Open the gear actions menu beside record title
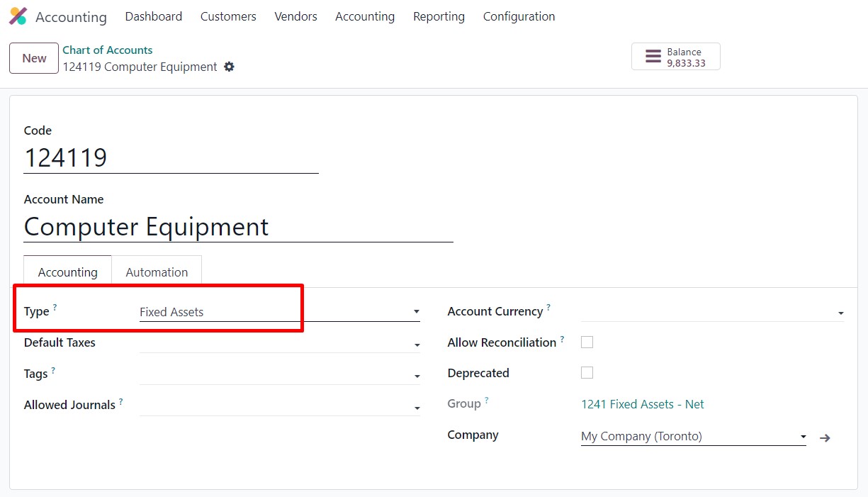Image resolution: width=868 pixels, height=497 pixels. click(x=229, y=67)
